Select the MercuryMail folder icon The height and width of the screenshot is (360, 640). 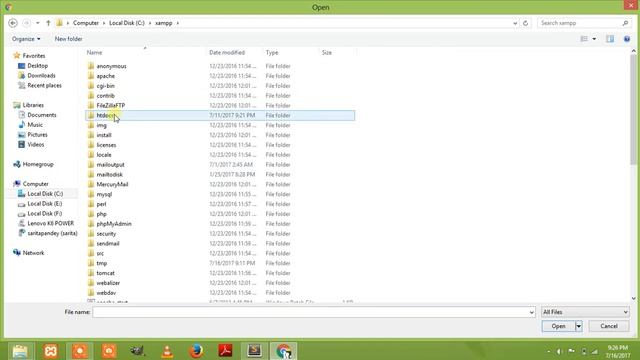[91, 184]
